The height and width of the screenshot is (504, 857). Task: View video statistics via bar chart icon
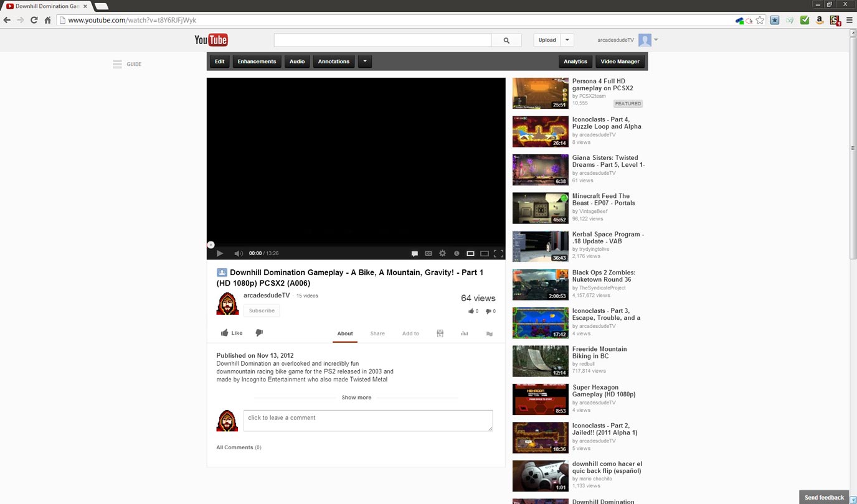click(464, 334)
